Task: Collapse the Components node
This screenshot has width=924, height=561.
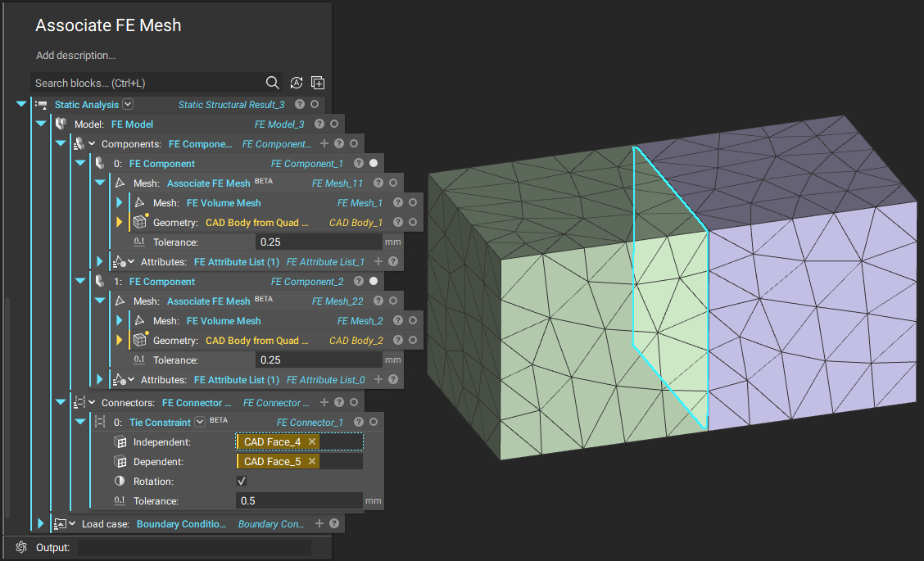Action: click(x=60, y=143)
